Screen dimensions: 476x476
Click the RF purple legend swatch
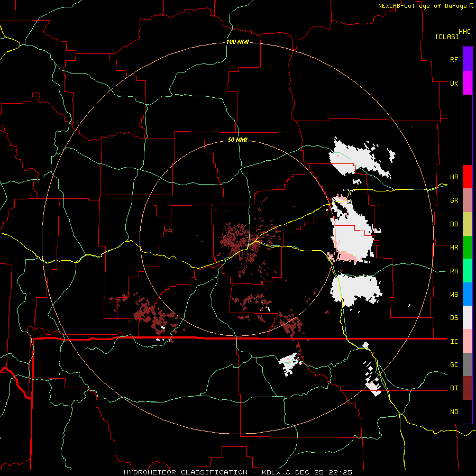point(467,59)
